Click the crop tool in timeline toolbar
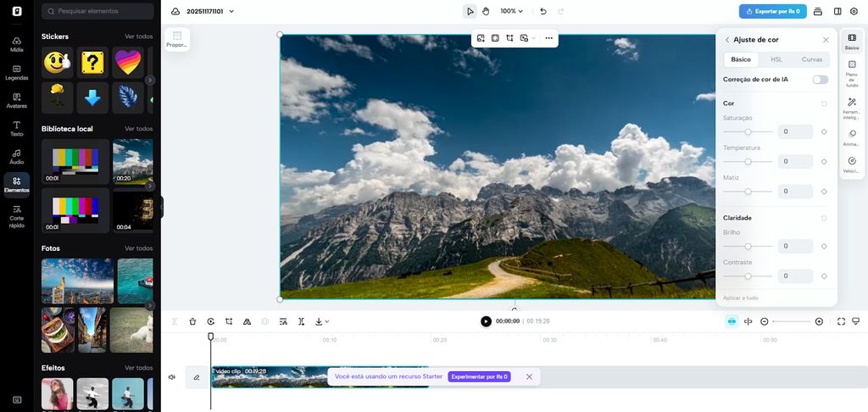The image size is (868, 412). click(x=229, y=321)
